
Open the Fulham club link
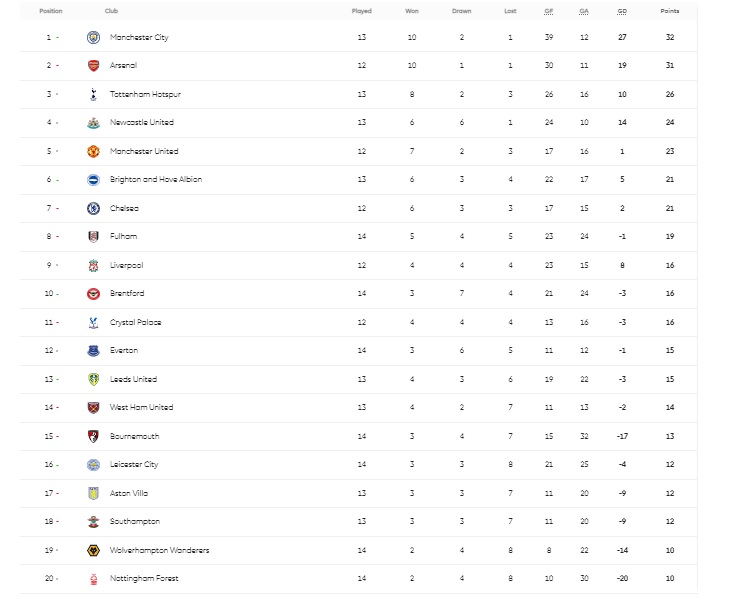[x=124, y=237]
